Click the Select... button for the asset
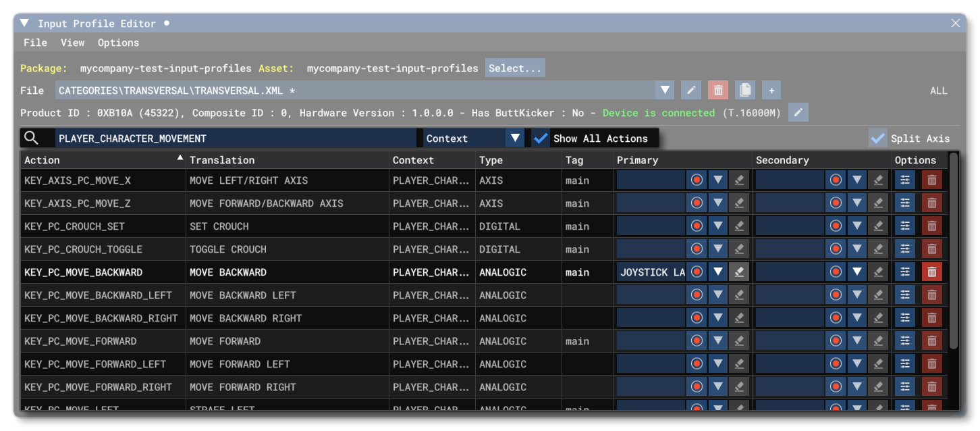980x431 pixels. click(515, 68)
